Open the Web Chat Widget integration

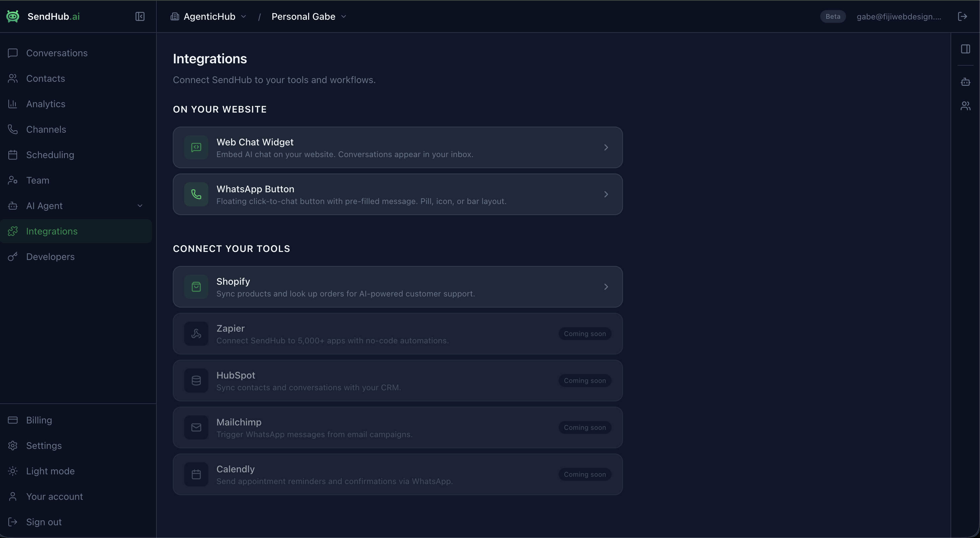tap(398, 148)
